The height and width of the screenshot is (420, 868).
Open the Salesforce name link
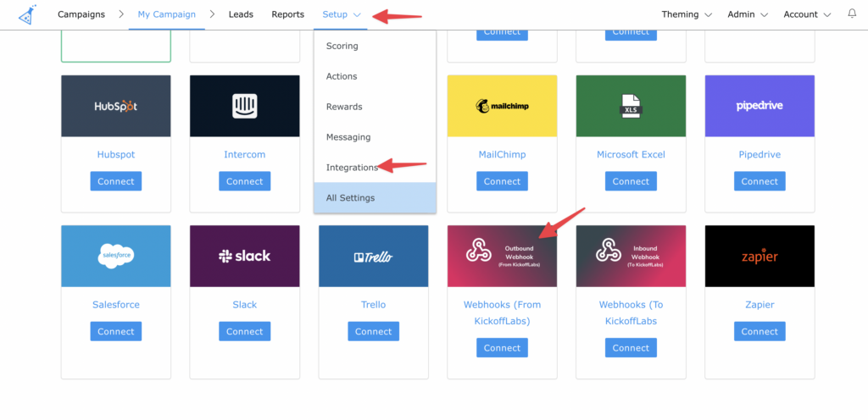click(x=115, y=305)
